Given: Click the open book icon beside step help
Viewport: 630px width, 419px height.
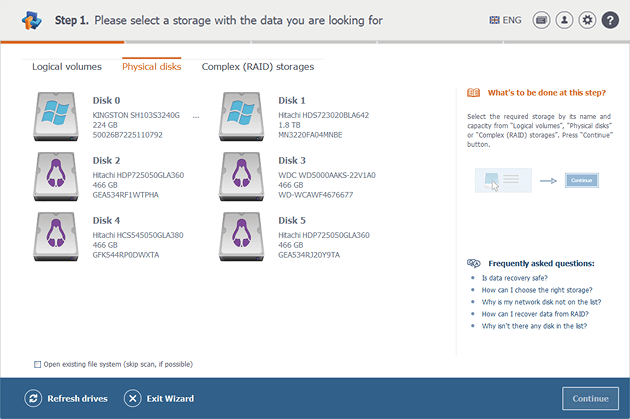Looking at the screenshot, I should coord(473,93).
